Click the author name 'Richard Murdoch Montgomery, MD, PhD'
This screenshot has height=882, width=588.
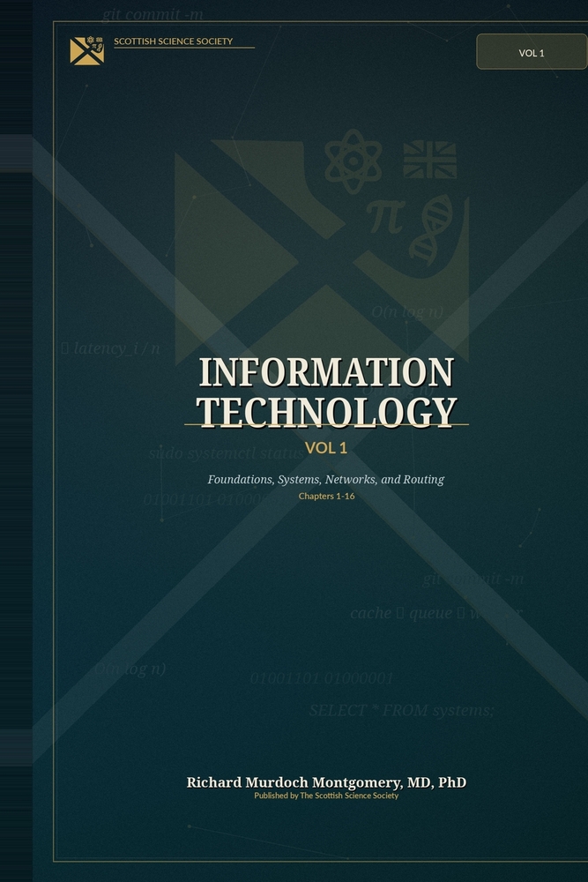326,781
